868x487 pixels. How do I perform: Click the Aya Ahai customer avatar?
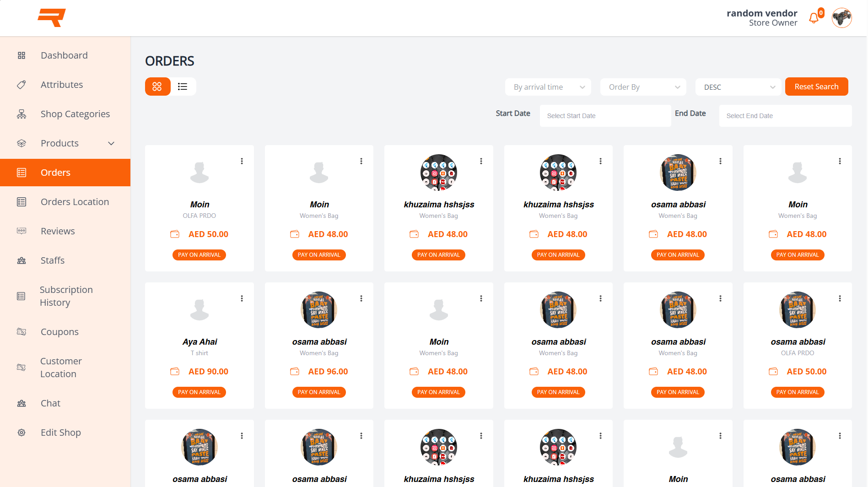click(x=199, y=310)
